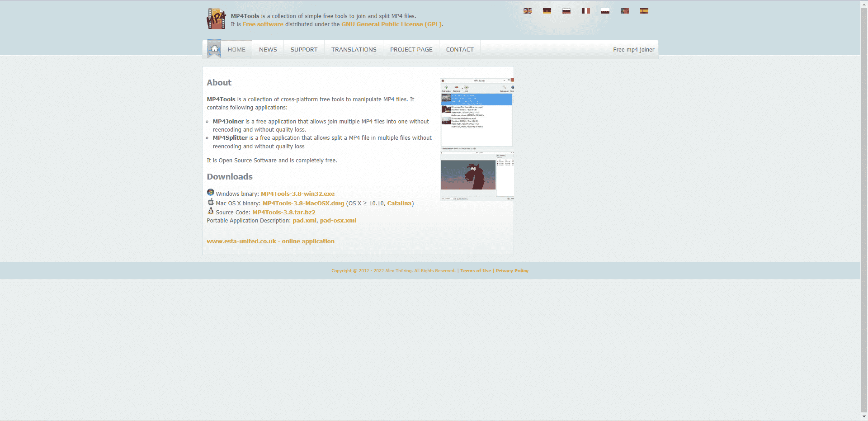Choose the Russian flag language icon
The width and height of the screenshot is (868, 421).
point(566,11)
